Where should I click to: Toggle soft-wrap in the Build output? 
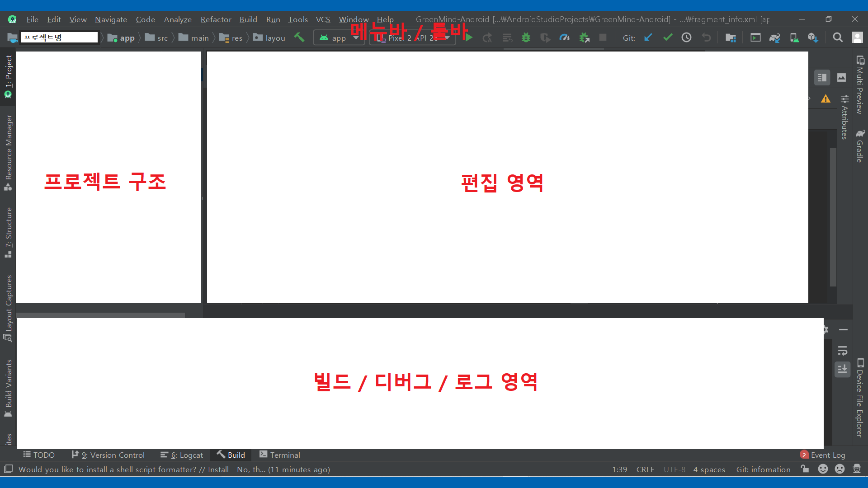click(x=843, y=351)
